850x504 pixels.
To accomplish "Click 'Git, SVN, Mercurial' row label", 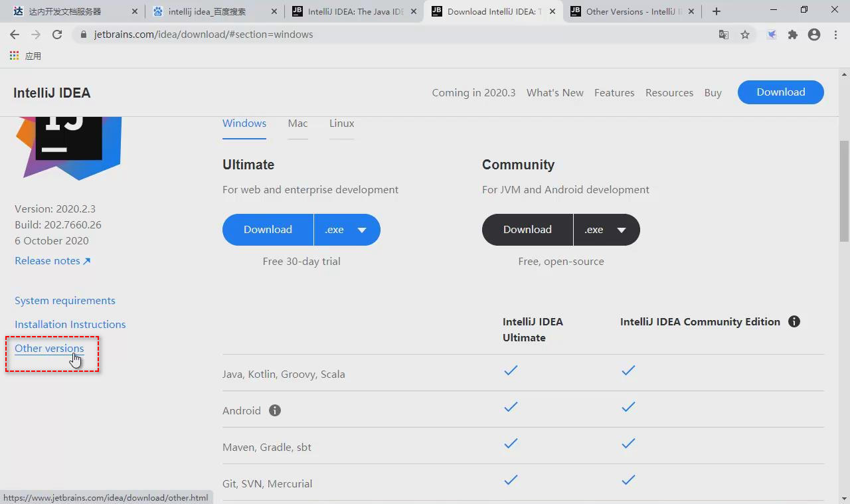I will coord(267,484).
